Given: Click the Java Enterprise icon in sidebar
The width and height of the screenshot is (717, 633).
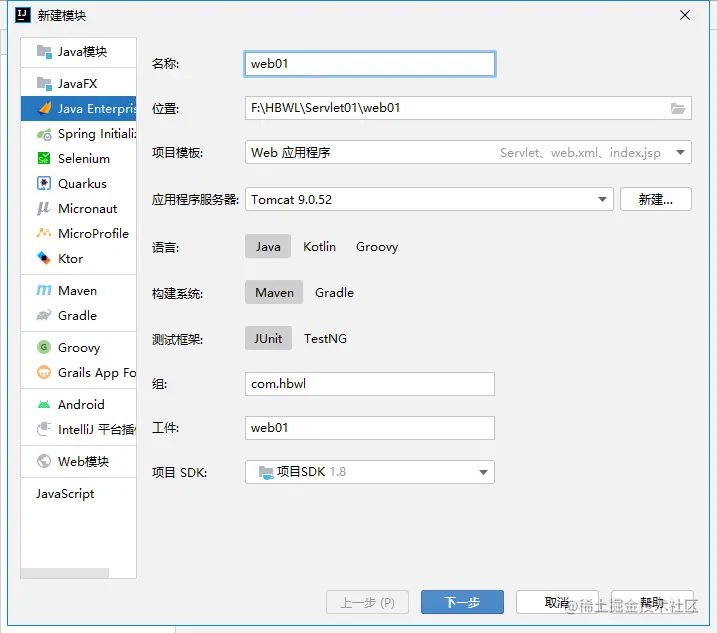Looking at the screenshot, I should [44, 108].
